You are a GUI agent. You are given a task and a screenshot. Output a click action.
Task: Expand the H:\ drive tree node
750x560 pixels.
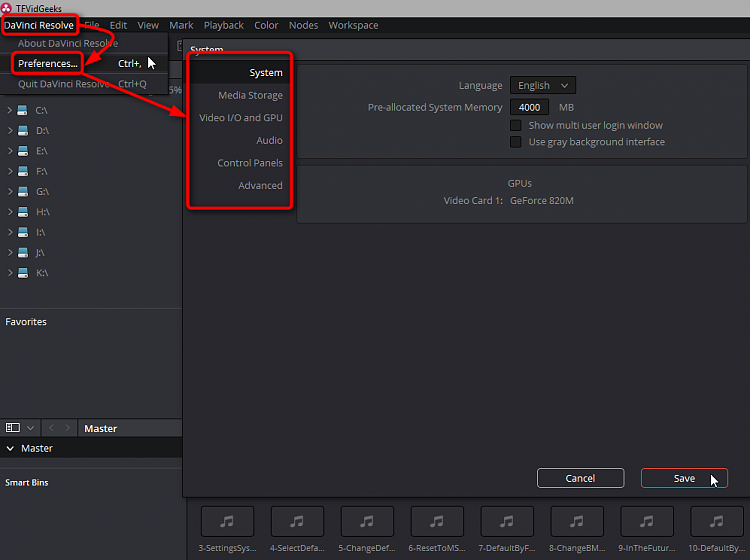10,212
